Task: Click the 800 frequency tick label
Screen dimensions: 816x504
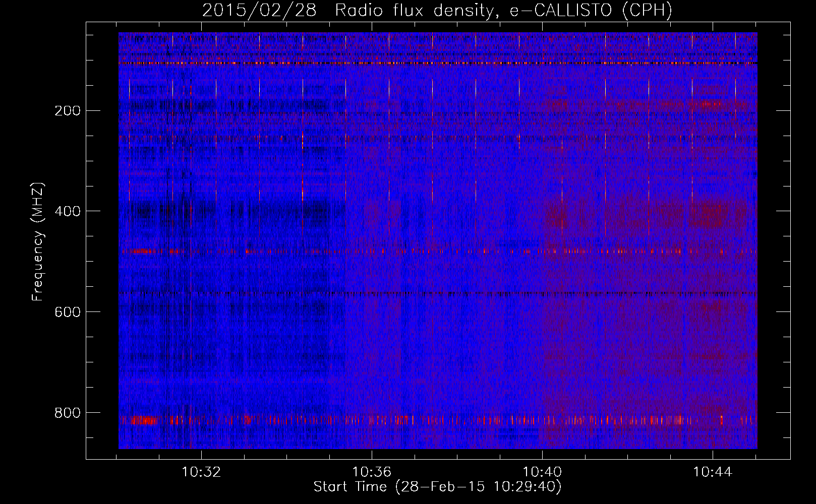Action: click(x=68, y=413)
